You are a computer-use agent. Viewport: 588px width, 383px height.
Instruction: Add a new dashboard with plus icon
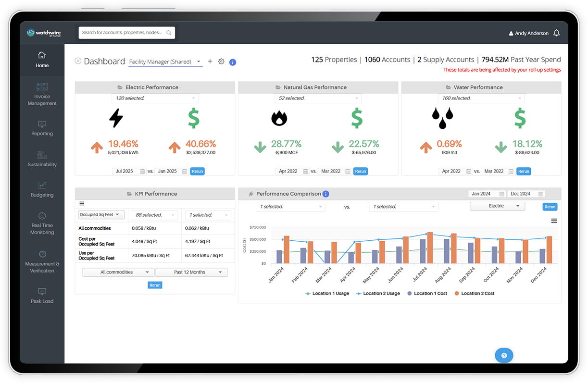click(210, 62)
